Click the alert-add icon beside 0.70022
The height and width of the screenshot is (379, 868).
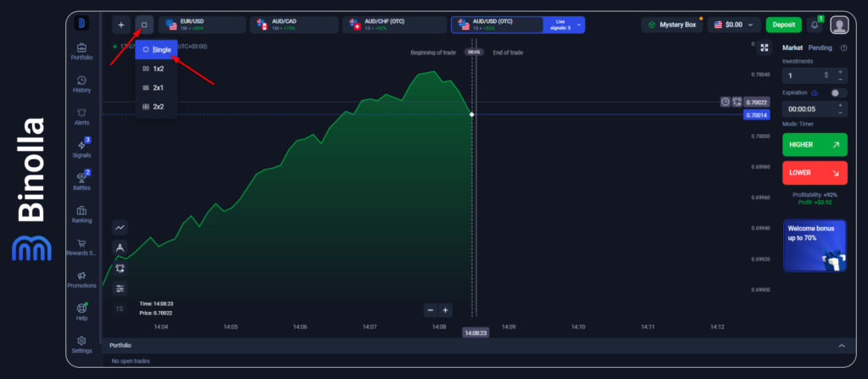(x=737, y=102)
